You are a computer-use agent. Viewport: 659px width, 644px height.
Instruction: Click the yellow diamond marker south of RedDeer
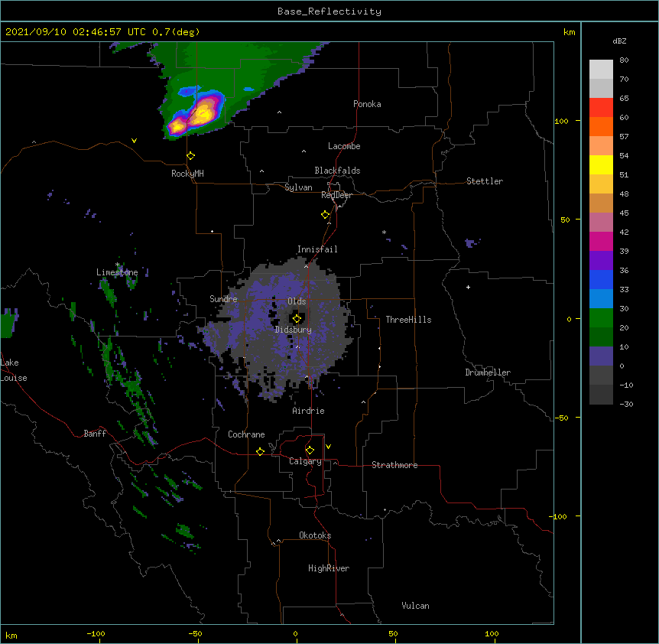click(326, 215)
